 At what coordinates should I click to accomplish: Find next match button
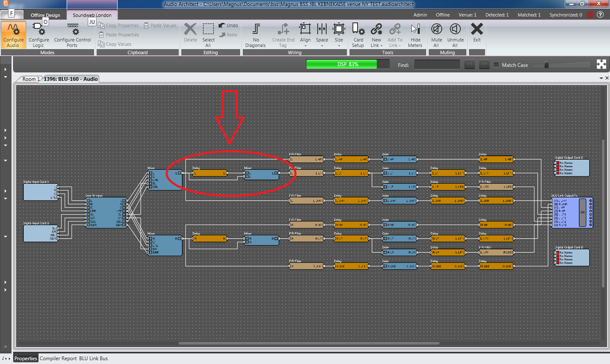484,64
